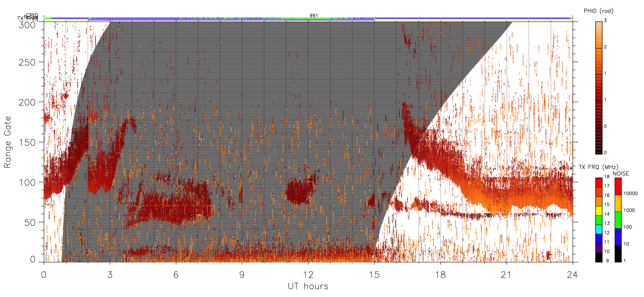Click the '991' CPID value above plot
This screenshot has width=644, height=297.
click(x=314, y=15)
